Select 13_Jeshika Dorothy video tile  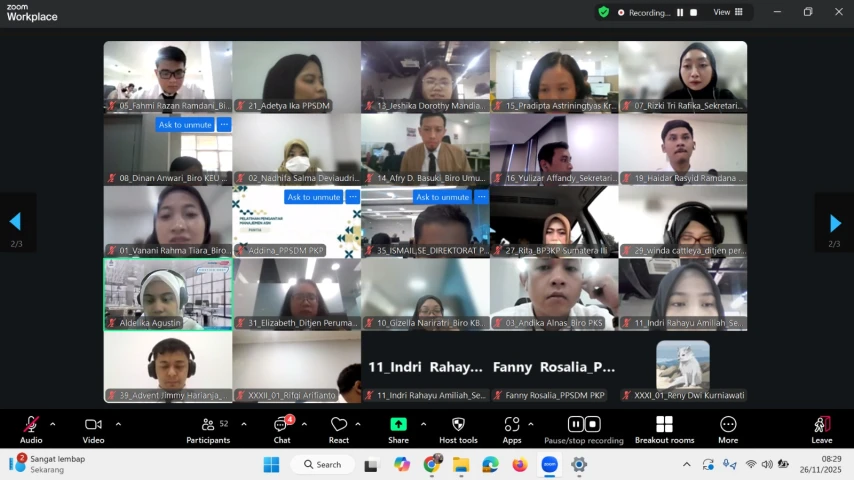point(425,77)
